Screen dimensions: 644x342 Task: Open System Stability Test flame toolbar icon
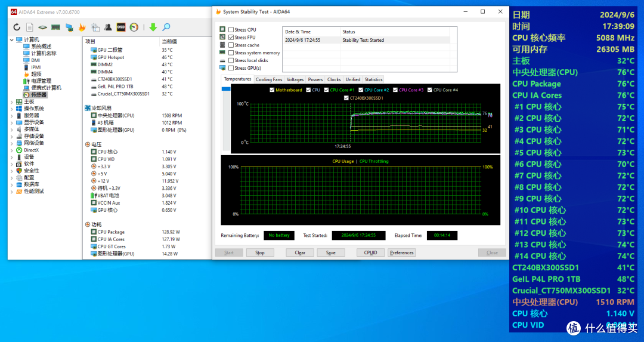click(82, 27)
